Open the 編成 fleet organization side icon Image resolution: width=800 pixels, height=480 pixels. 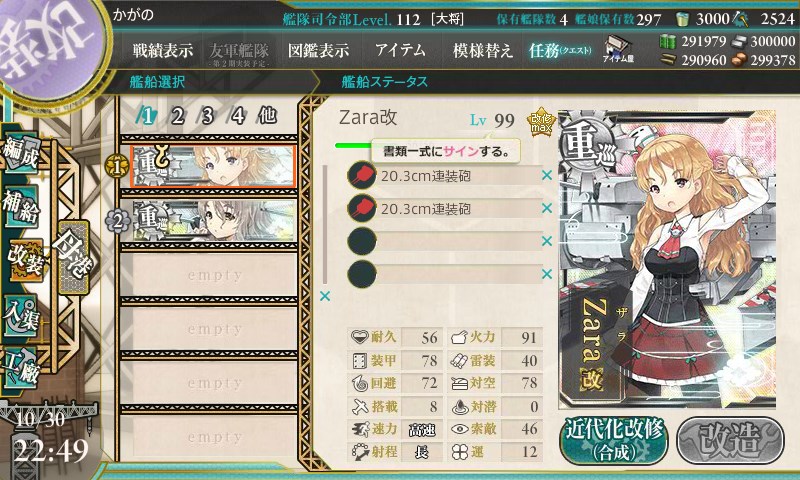point(20,153)
